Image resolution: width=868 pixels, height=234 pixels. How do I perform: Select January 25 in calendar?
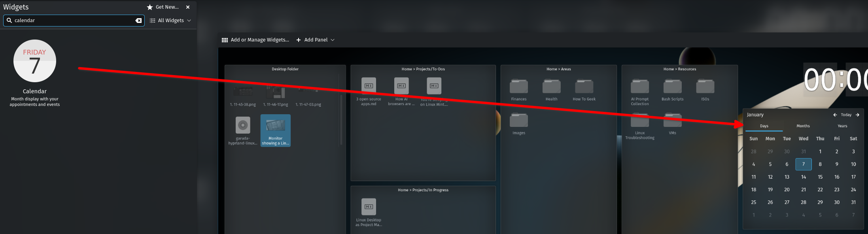point(754,202)
